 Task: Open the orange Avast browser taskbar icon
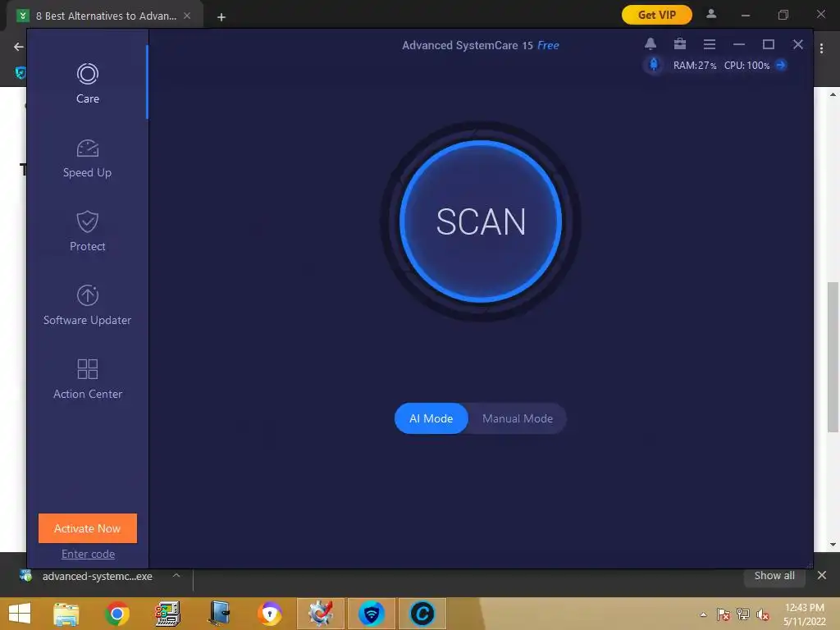[269, 614]
